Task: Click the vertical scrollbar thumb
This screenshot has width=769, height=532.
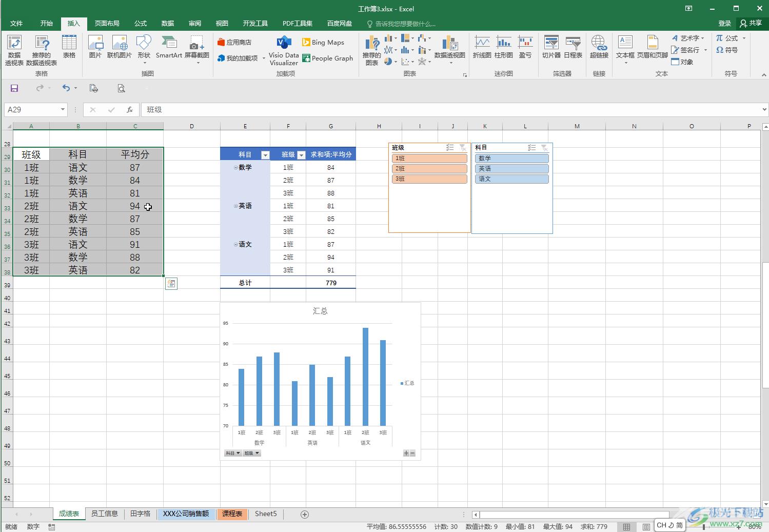Action: (765, 325)
